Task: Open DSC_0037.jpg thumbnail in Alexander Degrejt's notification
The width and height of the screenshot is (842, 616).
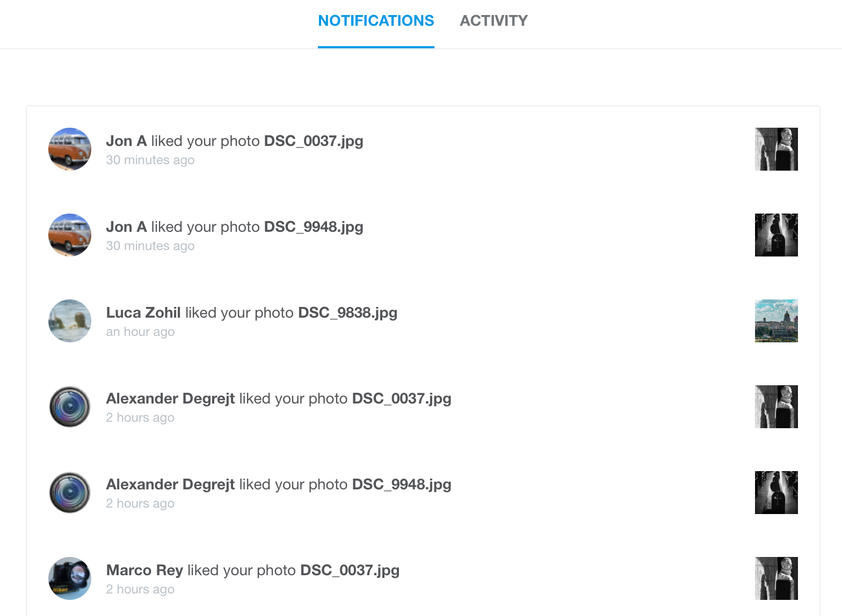Action: click(x=776, y=407)
